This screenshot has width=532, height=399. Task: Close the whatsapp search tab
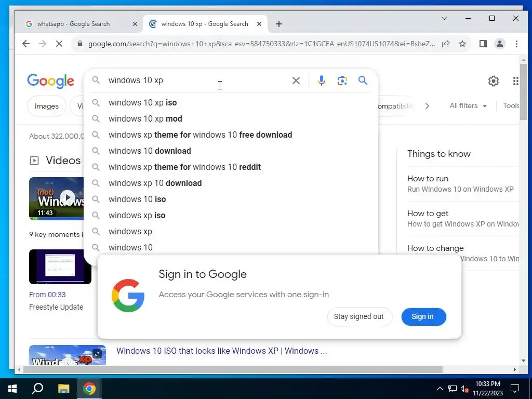[135, 24]
